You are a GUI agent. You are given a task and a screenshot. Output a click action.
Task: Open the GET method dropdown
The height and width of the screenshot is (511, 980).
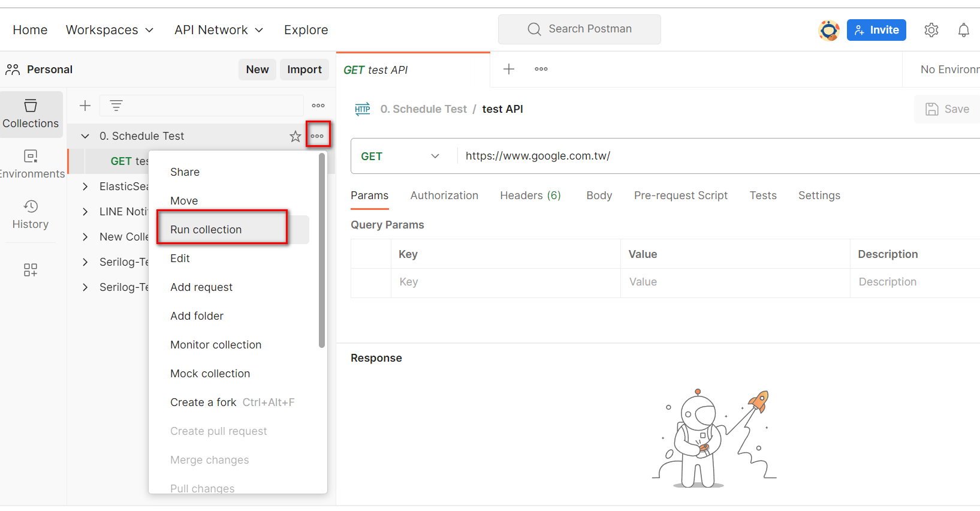400,157
